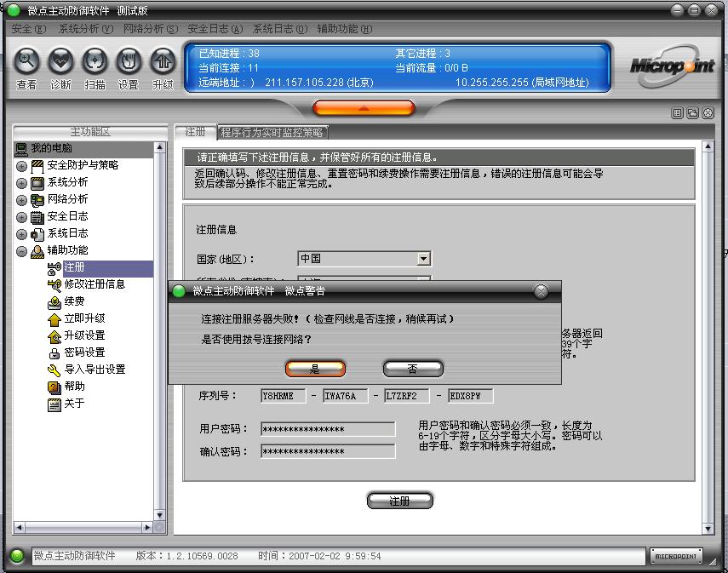Click the sidebar horizontal scrollbar track
The image size is (728, 573).
83,528
